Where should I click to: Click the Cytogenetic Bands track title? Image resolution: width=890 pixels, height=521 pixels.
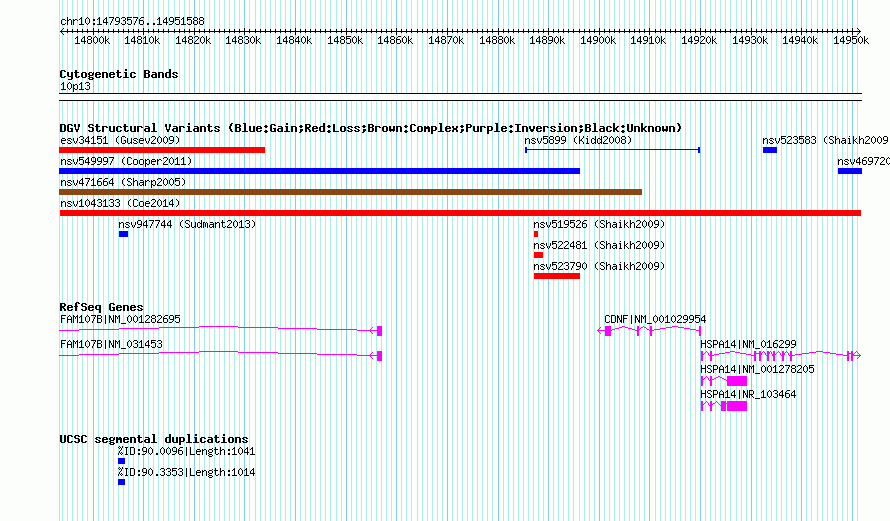119,74
